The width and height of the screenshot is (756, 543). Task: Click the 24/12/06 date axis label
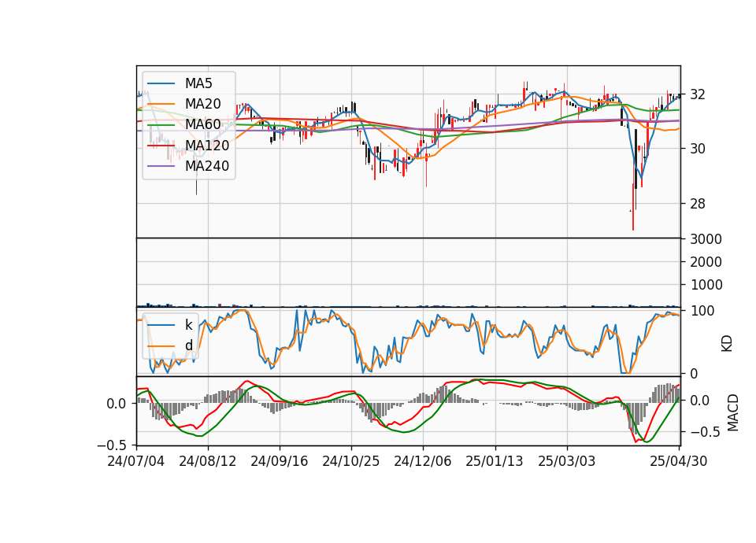click(423, 461)
